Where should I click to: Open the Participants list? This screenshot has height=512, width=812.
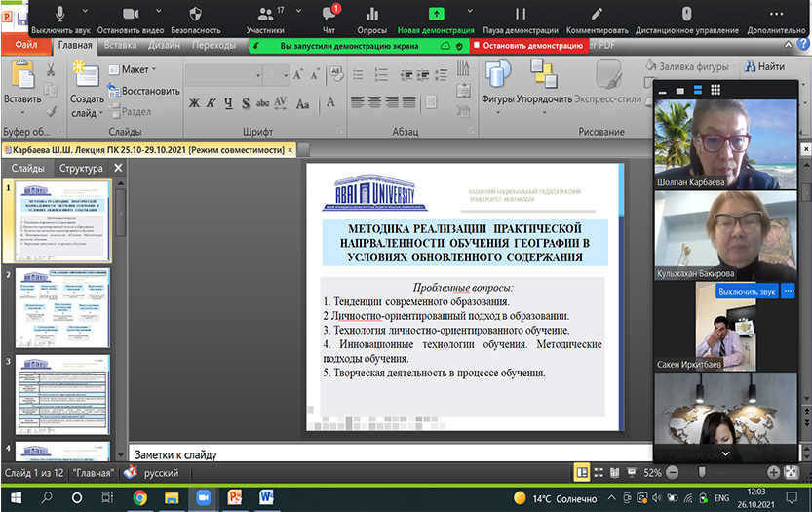click(264, 14)
